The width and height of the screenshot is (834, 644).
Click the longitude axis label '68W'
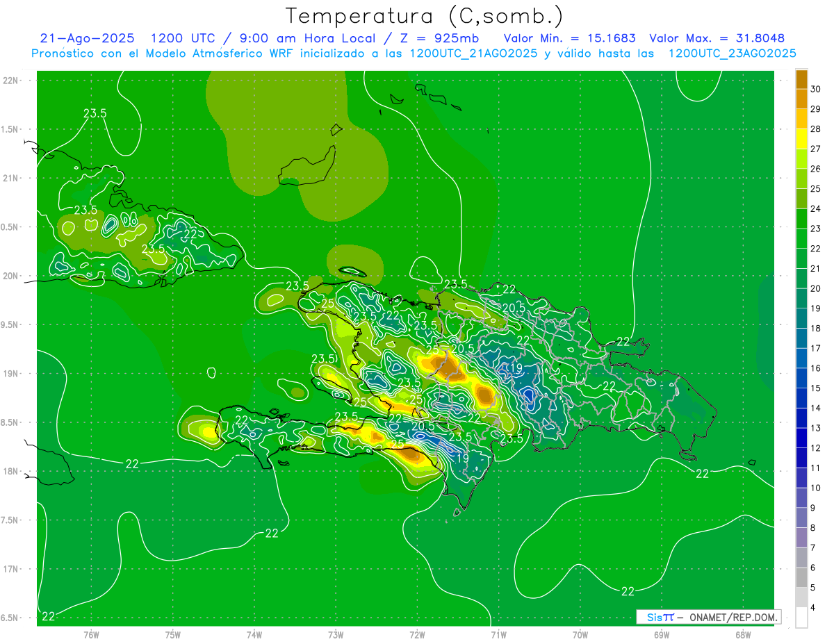coord(742,635)
